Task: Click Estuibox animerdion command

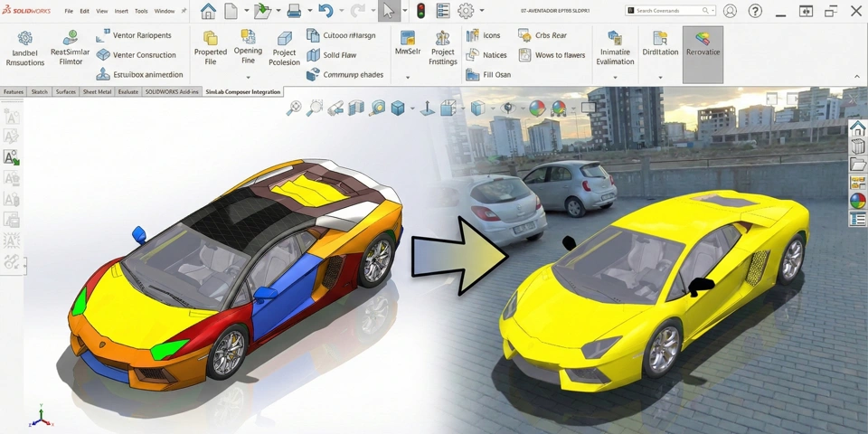Action: coord(139,74)
